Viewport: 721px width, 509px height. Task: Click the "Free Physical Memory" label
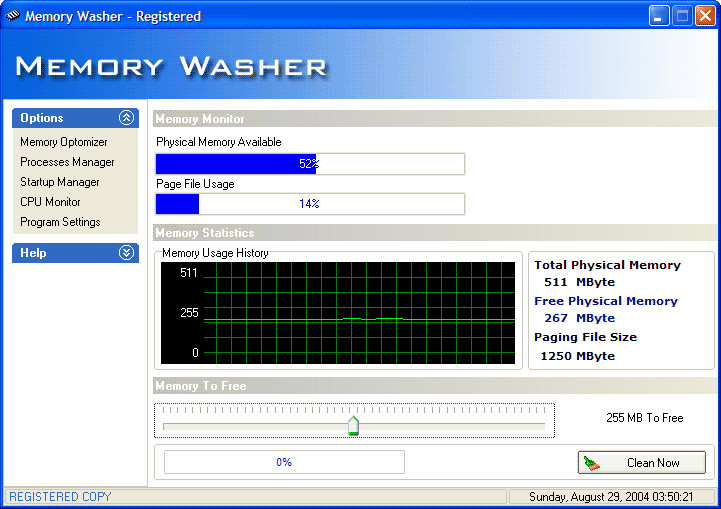tap(606, 301)
